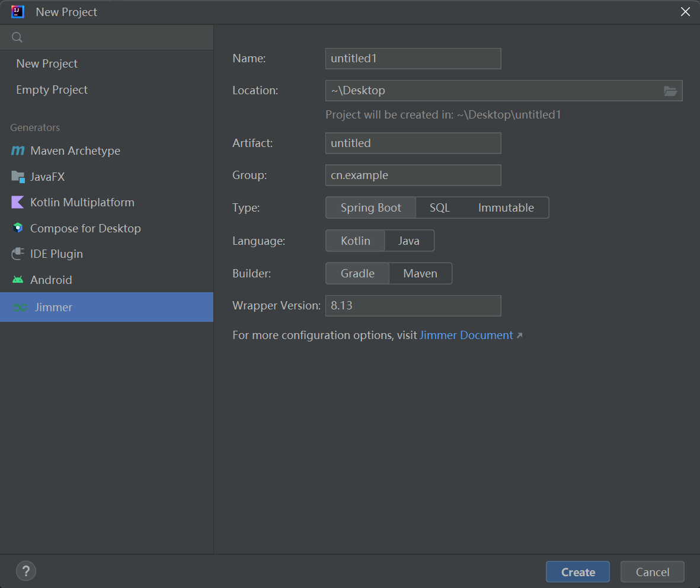
Task: Switch language to Java
Action: (x=408, y=241)
